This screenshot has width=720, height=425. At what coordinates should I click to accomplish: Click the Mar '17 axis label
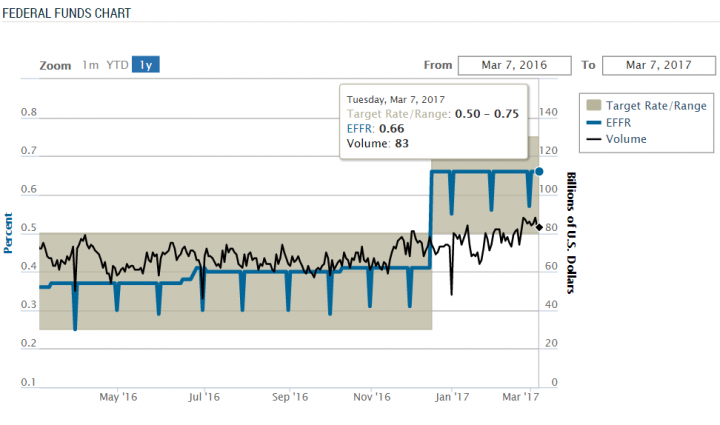pyautogui.click(x=520, y=397)
